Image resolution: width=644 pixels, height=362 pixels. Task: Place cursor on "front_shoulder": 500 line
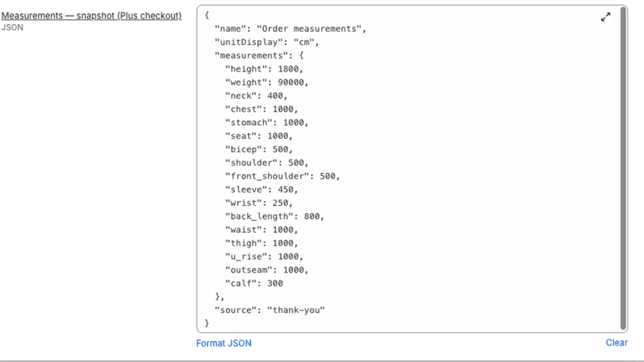282,176
